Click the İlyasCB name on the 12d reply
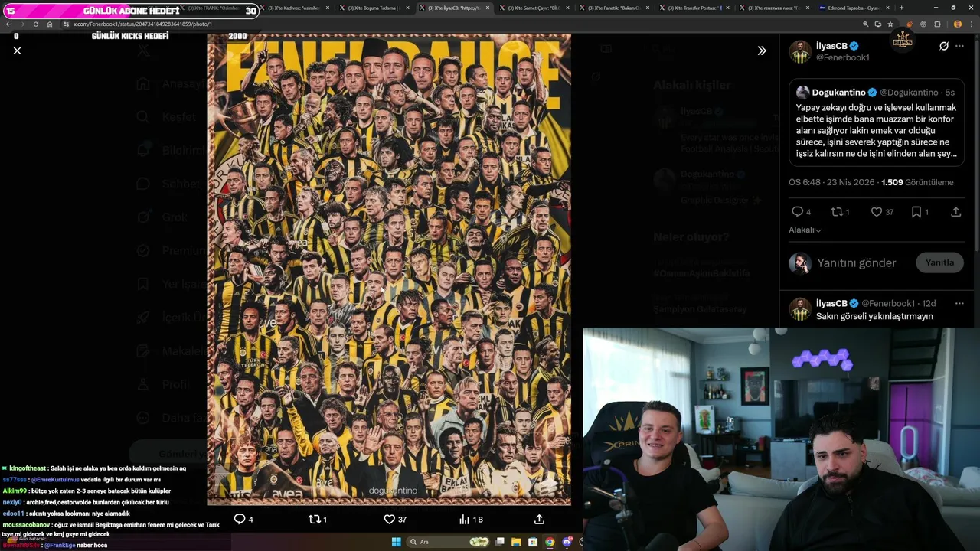Viewport: 980px width, 551px height. point(831,303)
